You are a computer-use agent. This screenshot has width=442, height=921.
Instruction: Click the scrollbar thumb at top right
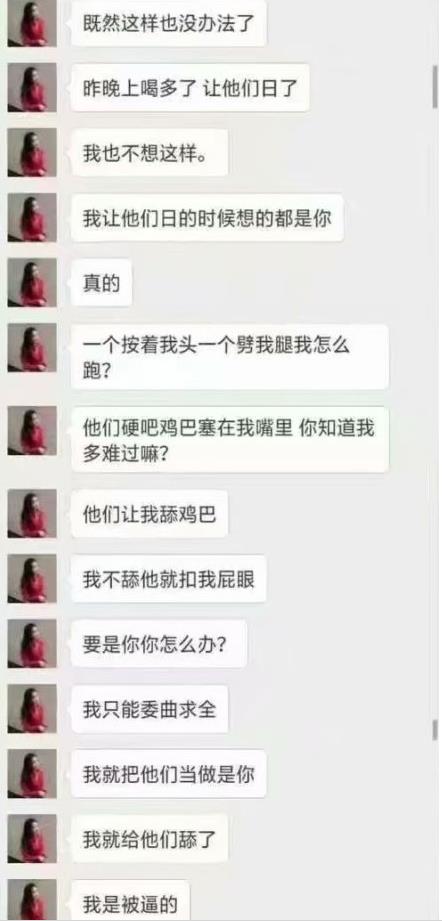435,87
